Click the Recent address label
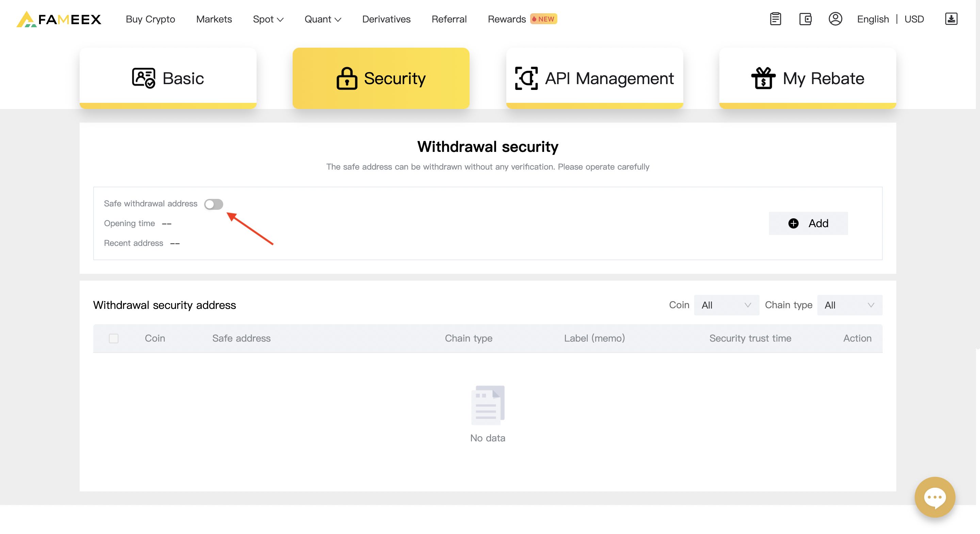 (x=133, y=243)
